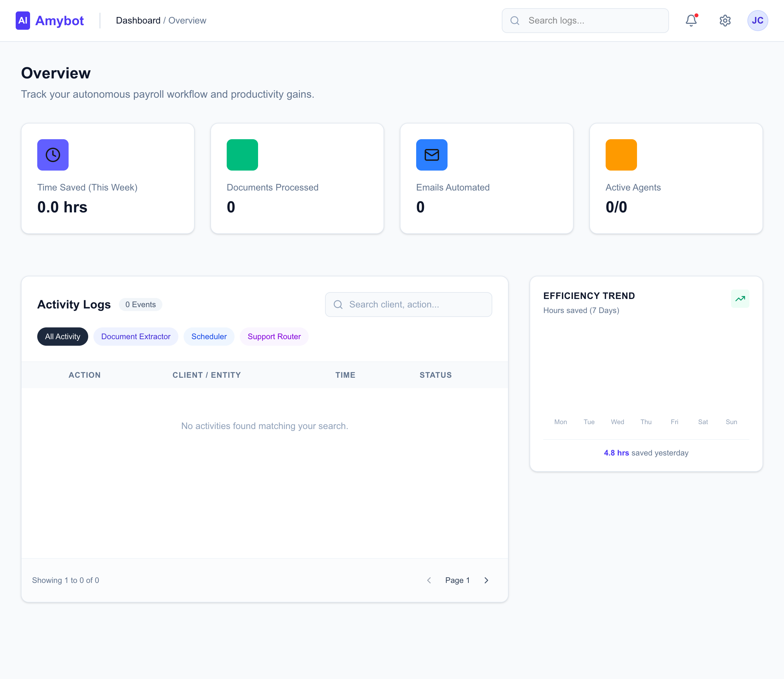The image size is (784, 679).
Task: Click the next page chevron
Action: (x=486, y=580)
